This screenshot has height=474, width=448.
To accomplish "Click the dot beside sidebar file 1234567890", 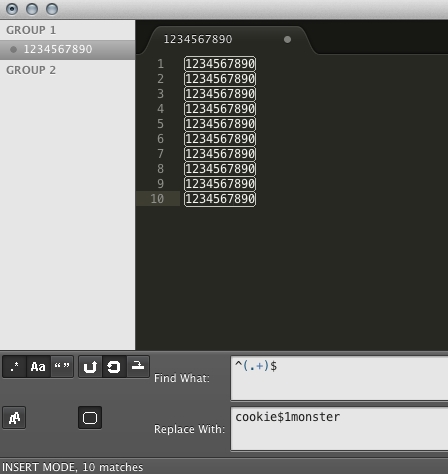I will click(13, 50).
